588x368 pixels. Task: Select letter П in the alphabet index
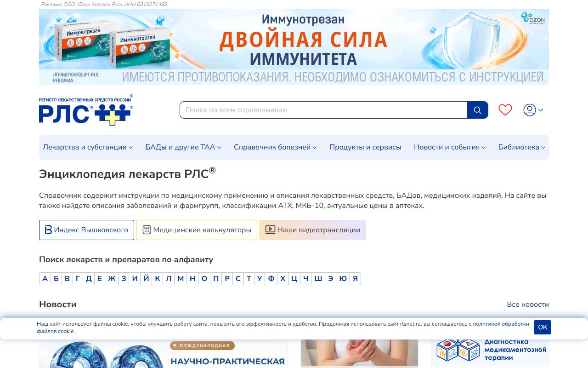[215, 279]
